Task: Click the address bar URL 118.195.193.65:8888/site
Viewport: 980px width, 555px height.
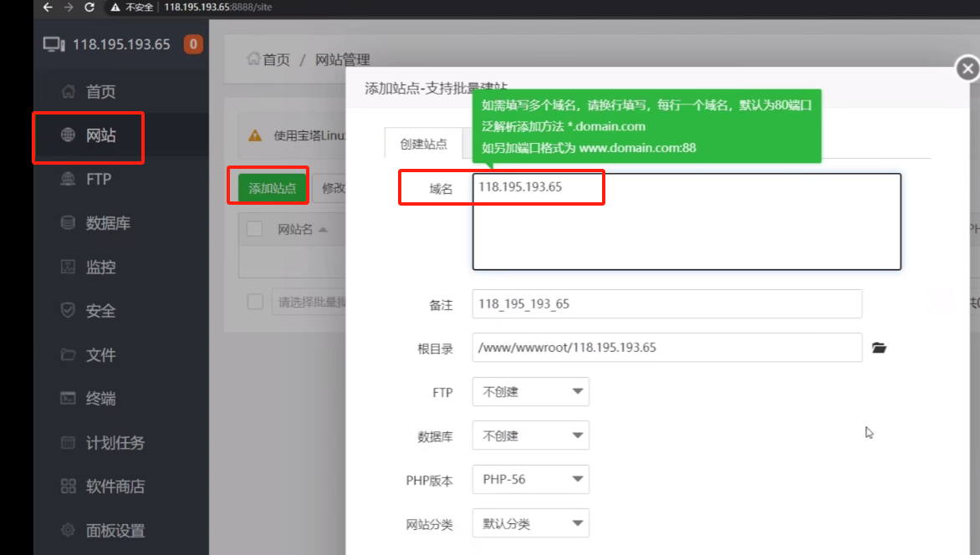Action: tap(217, 8)
